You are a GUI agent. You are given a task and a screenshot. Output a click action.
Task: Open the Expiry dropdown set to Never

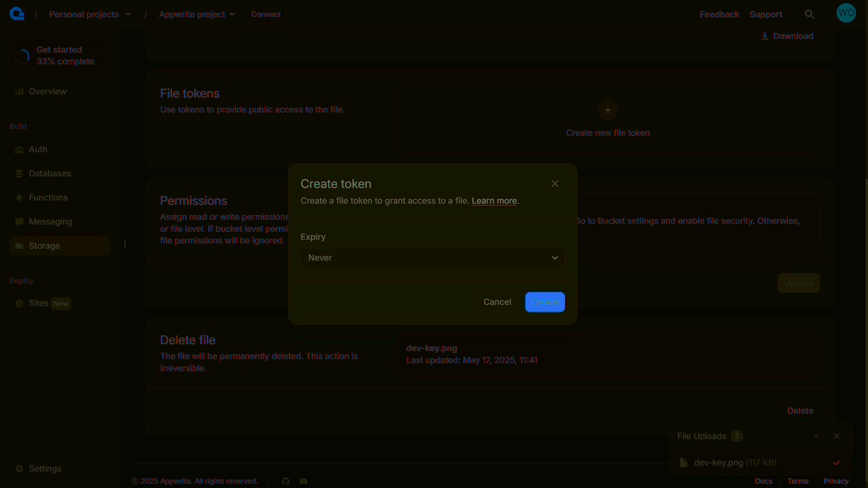point(432,258)
